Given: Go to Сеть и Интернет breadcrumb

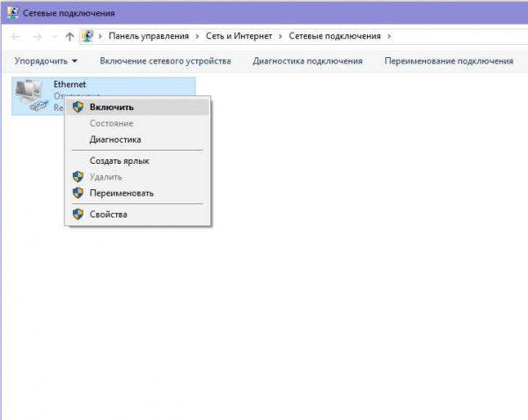Looking at the screenshot, I should tap(238, 36).
